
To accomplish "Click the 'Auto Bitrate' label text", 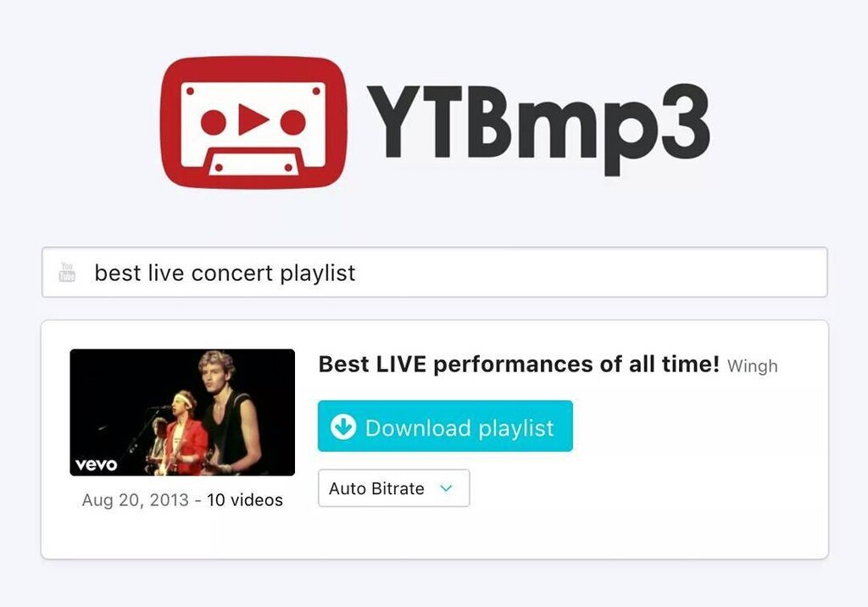I will pos(376,488).
